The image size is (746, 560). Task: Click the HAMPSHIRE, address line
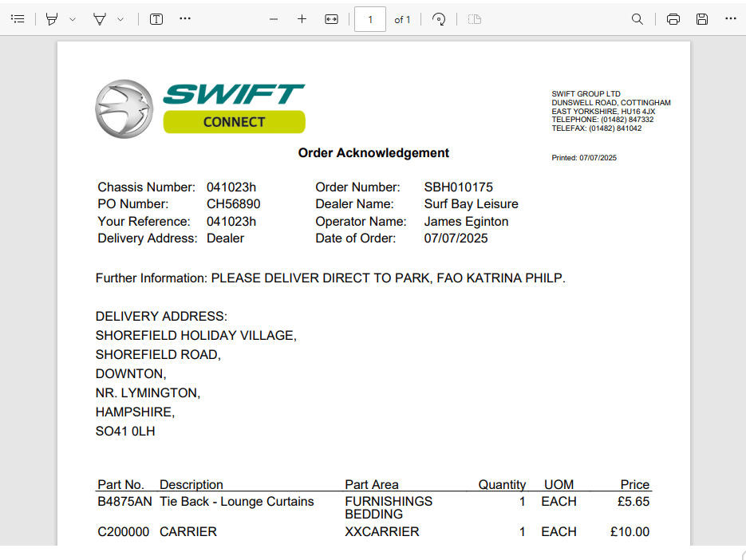click(x=135, y=412)
